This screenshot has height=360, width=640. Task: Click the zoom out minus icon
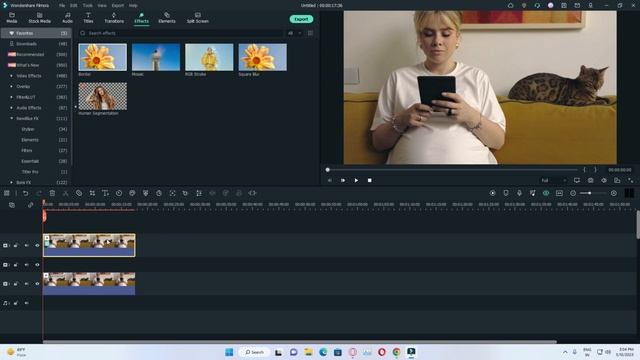(x=573, y=193)
